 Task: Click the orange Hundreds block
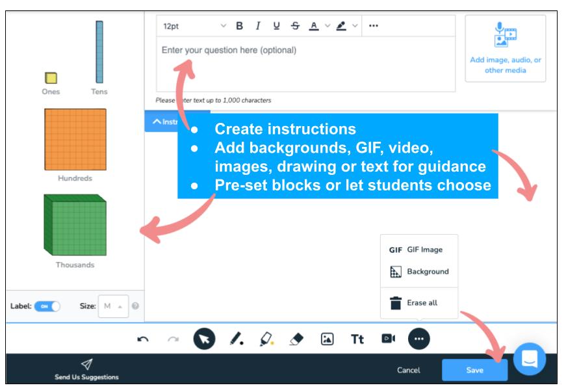pyautogui.click(x=75, y=139)
